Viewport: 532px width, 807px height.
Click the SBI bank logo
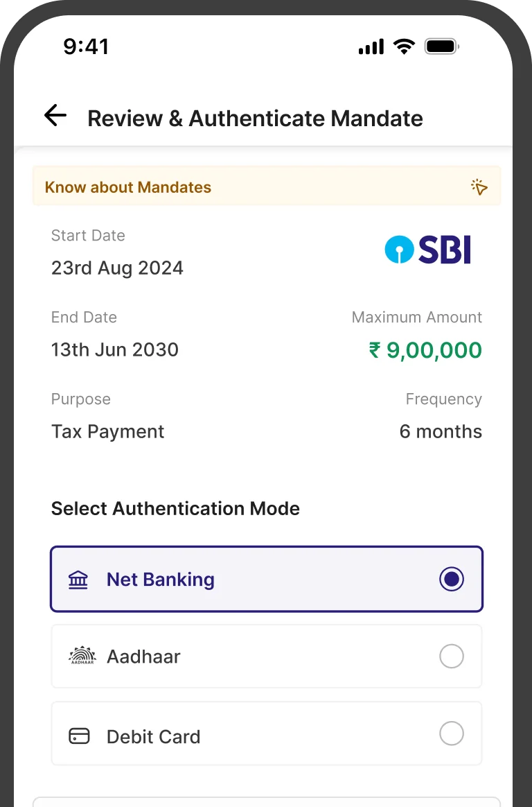click(x=428, y=250)
